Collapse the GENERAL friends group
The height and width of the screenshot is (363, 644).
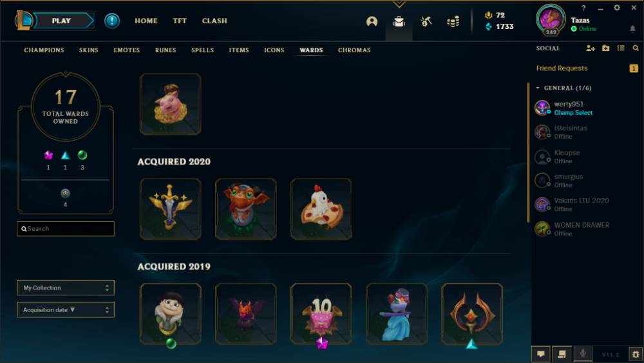click(x=538, y=88)
